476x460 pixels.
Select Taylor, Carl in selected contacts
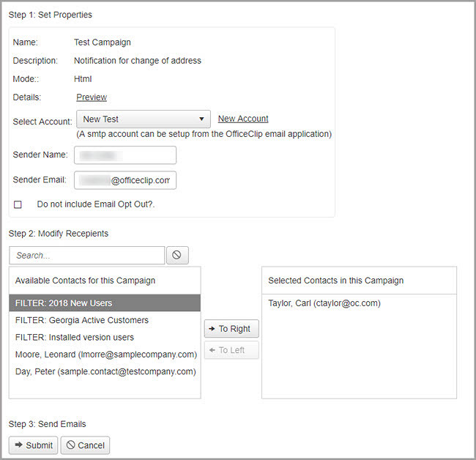coord(324,303)
